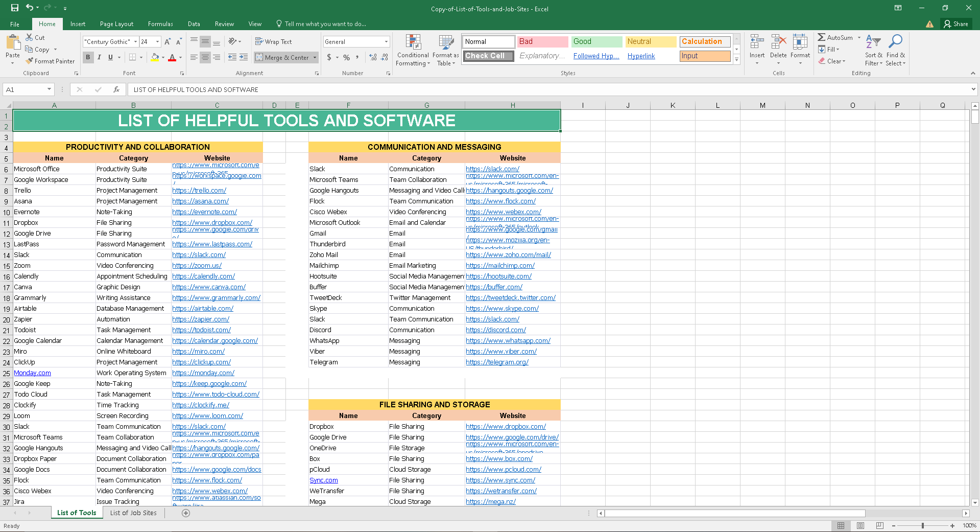Screen dimensions: 980x532
Task: Toggle Bold formatting
Action: point(88,57)
